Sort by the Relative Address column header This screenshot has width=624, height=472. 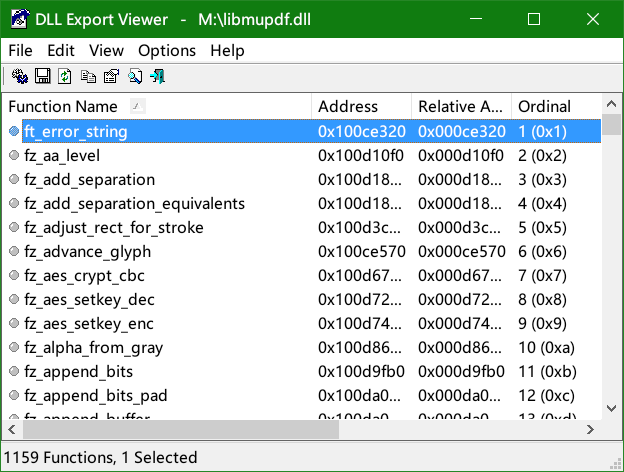pos(461,107)
